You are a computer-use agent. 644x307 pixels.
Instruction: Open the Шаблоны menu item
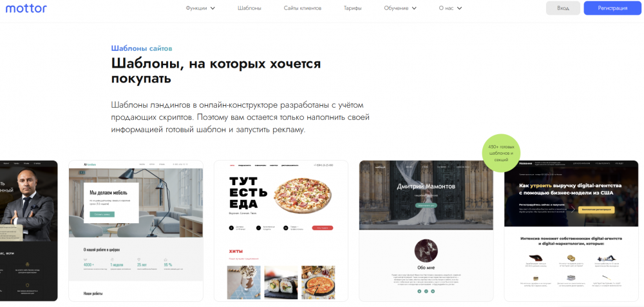tap(249, 8)
